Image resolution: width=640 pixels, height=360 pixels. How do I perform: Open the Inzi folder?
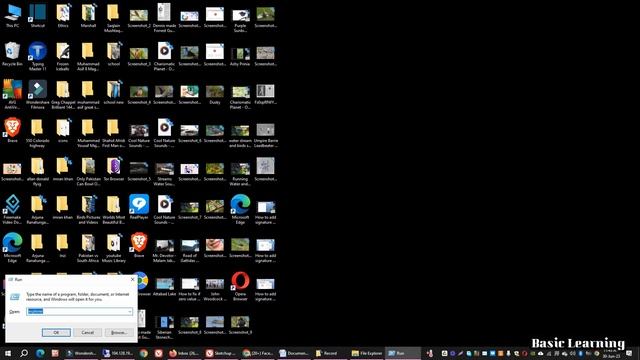point(63,246)
